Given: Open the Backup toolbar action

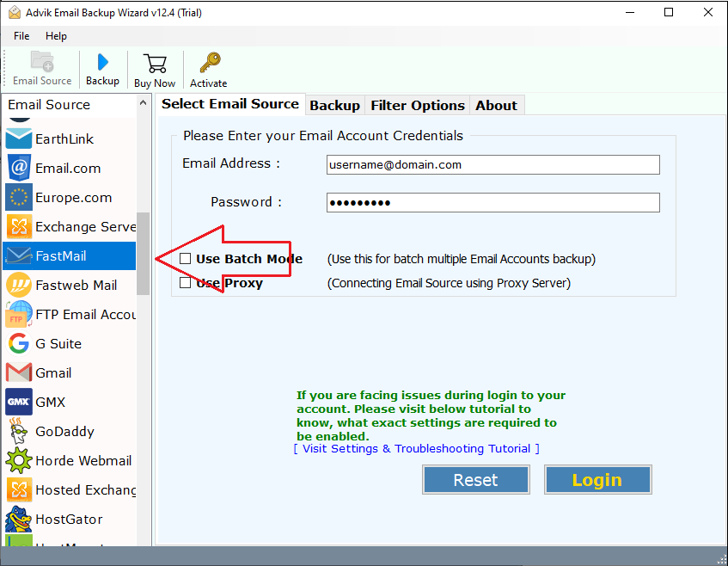Looking at the screenshot, I should (102, 69).
